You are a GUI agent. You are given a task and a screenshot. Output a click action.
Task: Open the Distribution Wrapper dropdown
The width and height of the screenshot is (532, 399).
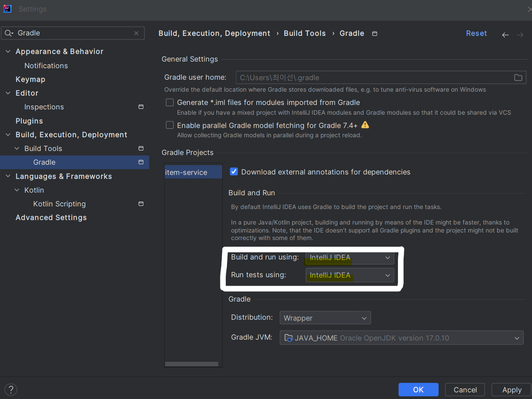[x=325, y=318]
